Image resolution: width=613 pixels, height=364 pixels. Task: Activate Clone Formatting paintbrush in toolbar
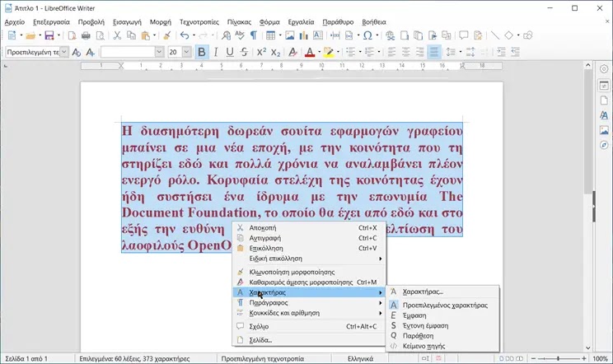(167, 35)
